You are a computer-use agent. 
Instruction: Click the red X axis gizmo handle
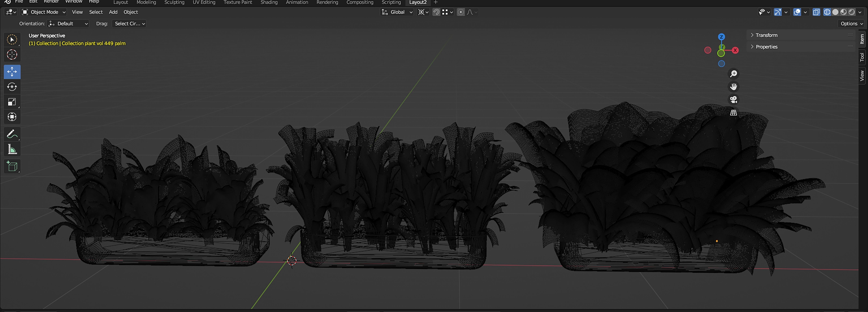click(x=735, y=50)
